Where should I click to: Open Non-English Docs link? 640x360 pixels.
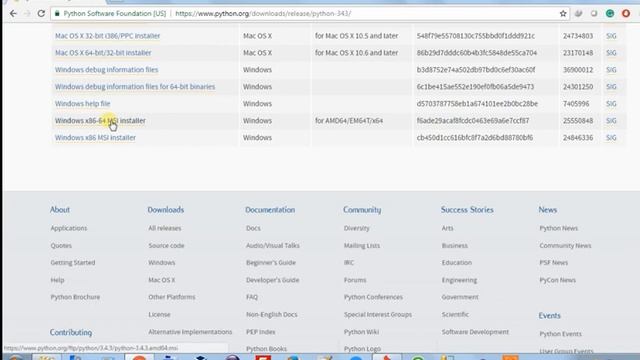click(x=272, y=315)
